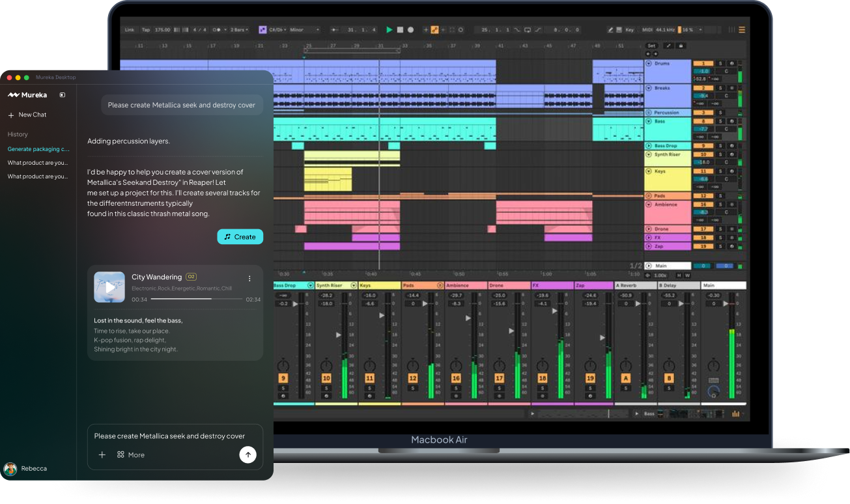Open the 2 Bars quantization dropdown
Screen dimensions: 850x504
point(239,30)
